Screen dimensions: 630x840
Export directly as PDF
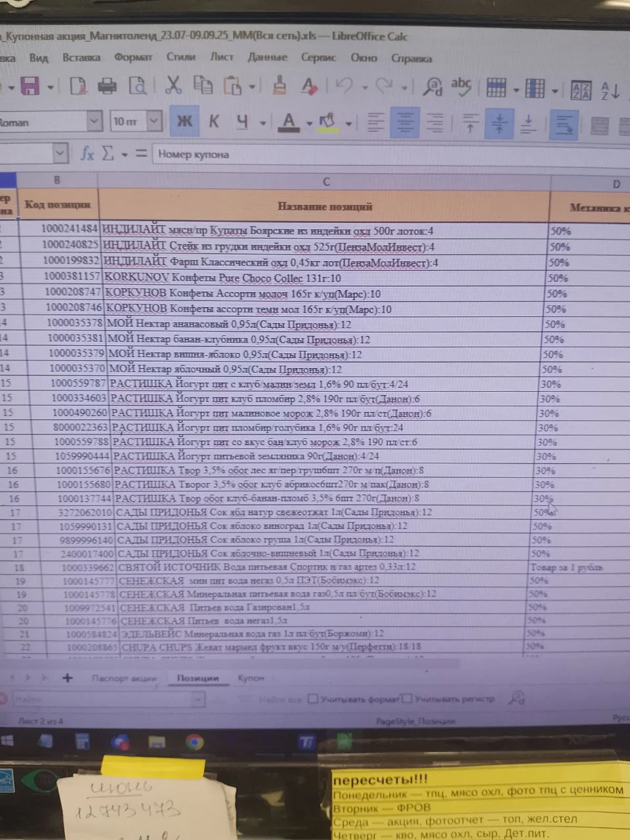tap(78, 86)
